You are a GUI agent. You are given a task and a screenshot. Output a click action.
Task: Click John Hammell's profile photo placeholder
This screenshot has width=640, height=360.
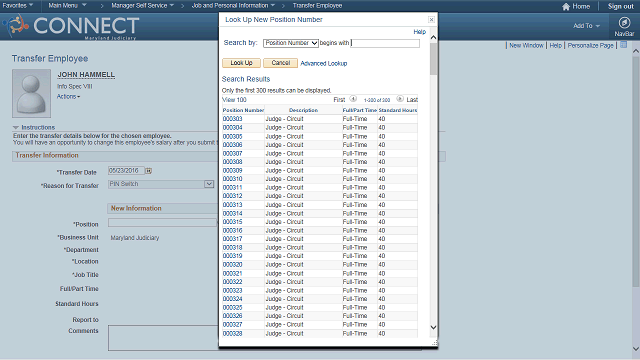click(31, 93)
